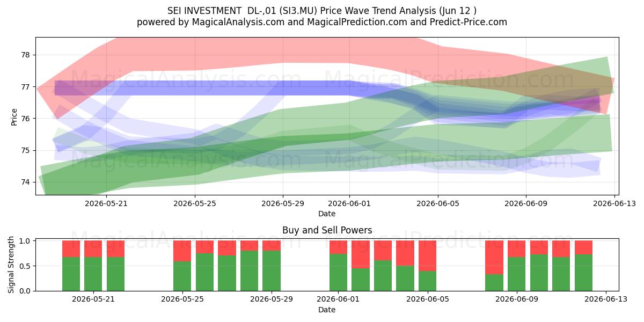Click the 'Date' label under the price chart
The width and height of the screenshot is (644, 322).
pos(327,214)
